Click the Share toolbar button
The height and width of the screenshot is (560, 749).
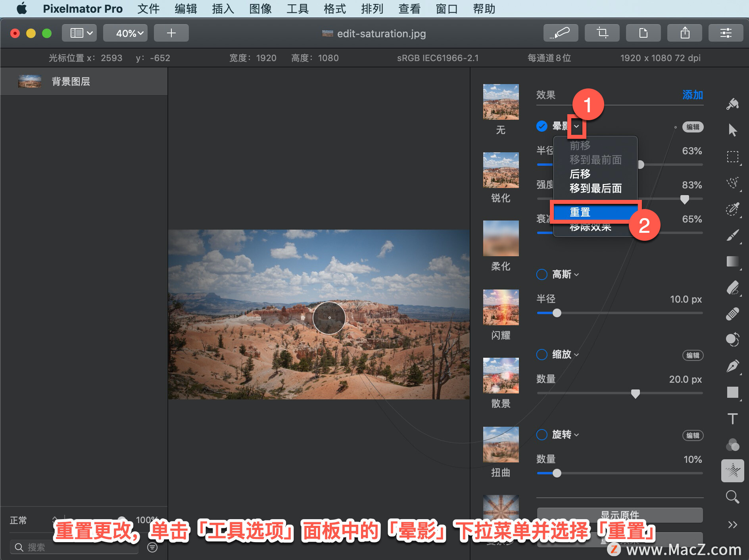coord(684,33)
